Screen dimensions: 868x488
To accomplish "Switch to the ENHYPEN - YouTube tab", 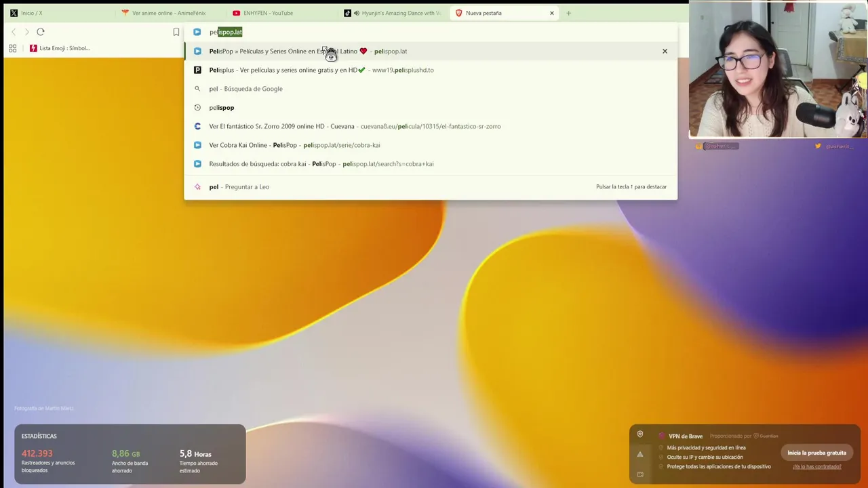I will pyautogui.click(x=281, y=13).
